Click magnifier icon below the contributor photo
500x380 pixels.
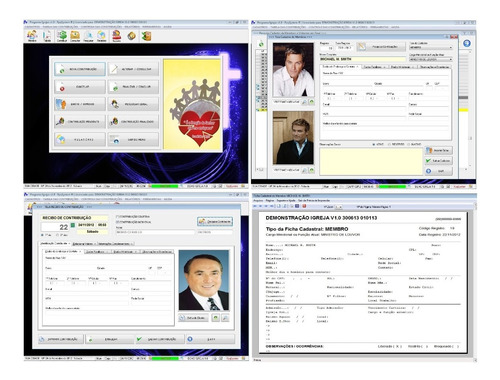[x=226, y=318]
